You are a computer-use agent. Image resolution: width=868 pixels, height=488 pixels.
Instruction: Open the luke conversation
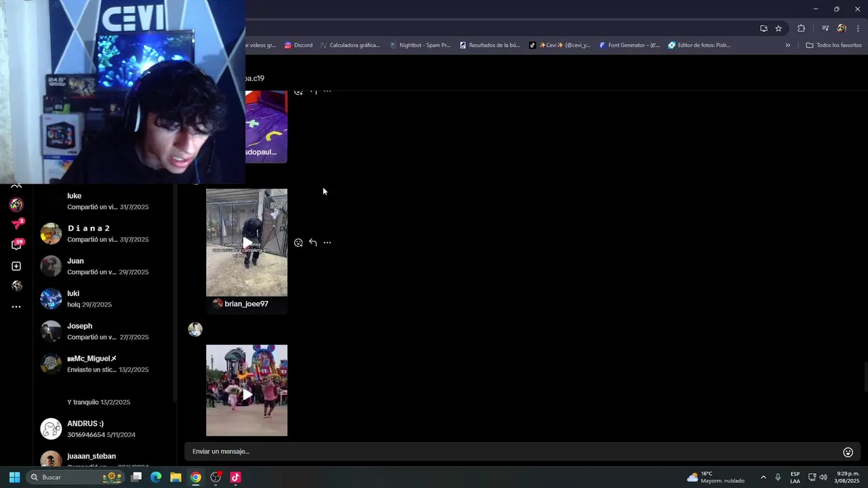[104, 201]
